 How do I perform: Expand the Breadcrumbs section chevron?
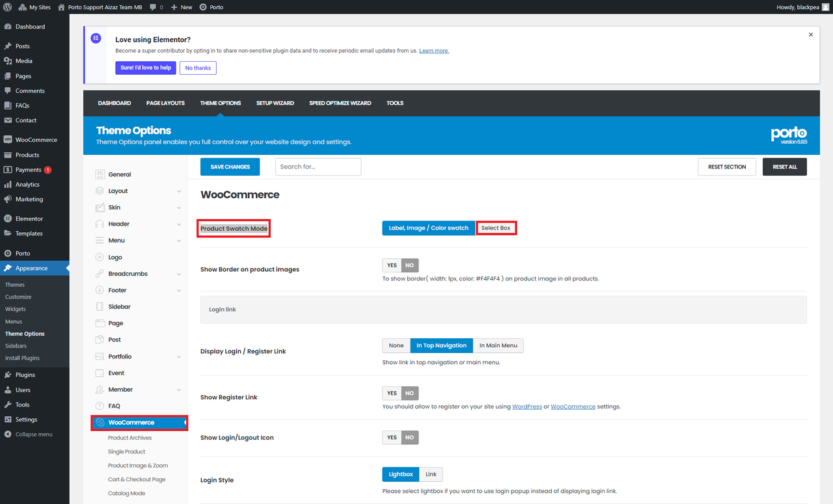pos(179,274)
